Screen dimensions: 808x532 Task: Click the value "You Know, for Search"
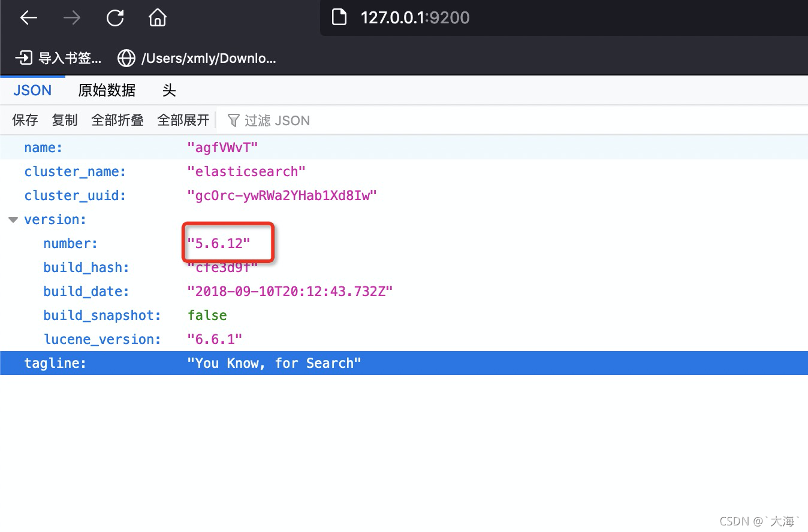(x=275, y=363)
